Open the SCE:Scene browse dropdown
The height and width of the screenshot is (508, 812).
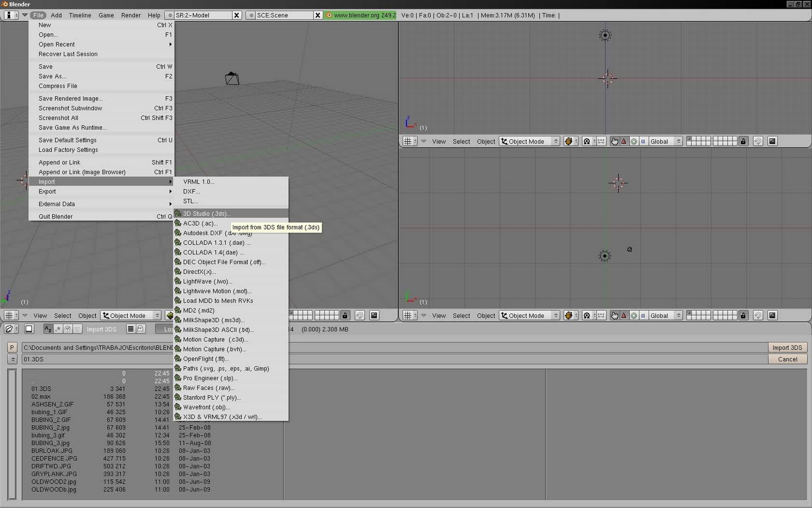click(x=251, y=15)
